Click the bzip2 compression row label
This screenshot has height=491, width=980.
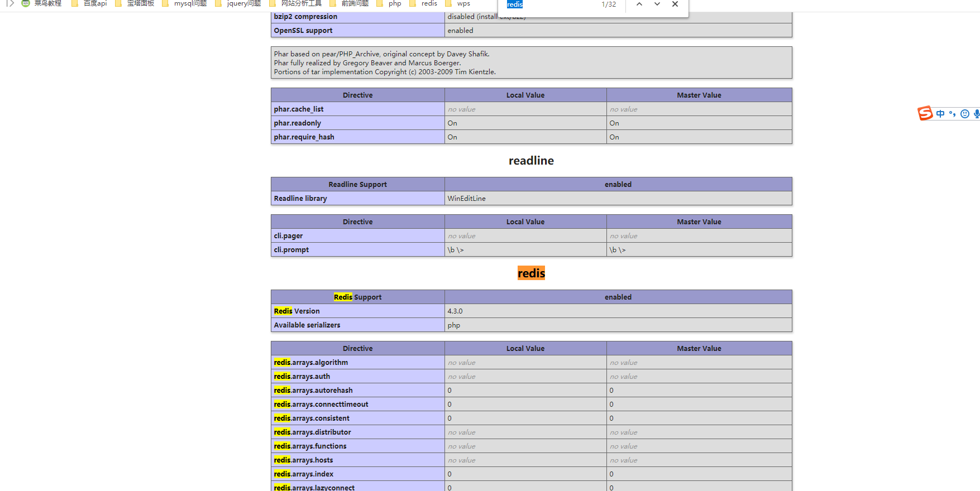click(x=305, y=17)
